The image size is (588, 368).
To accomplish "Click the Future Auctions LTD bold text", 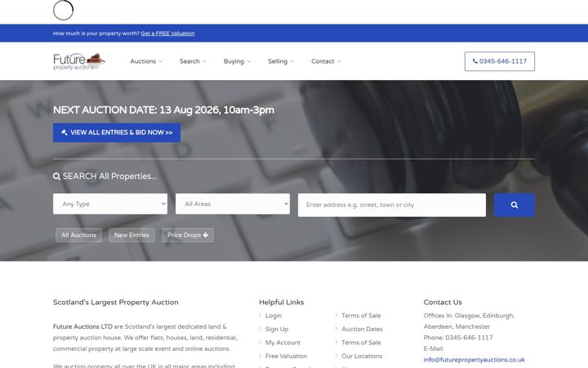I will (x=82, y=326).
